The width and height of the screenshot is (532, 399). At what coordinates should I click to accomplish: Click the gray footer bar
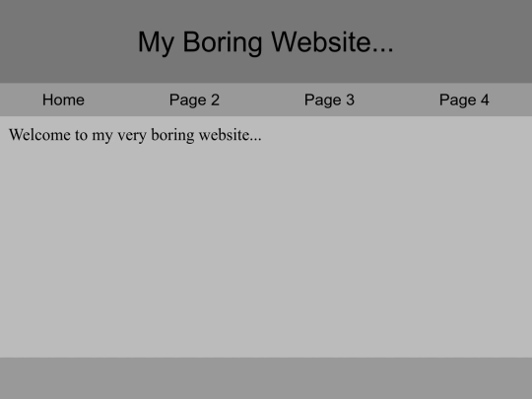tap(266, 378)
